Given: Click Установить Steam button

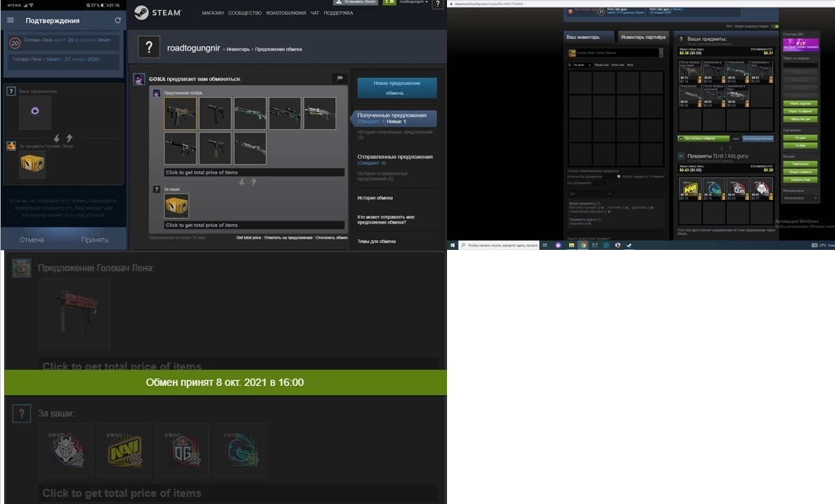Looking at the screenshot, I should [356, 2].
